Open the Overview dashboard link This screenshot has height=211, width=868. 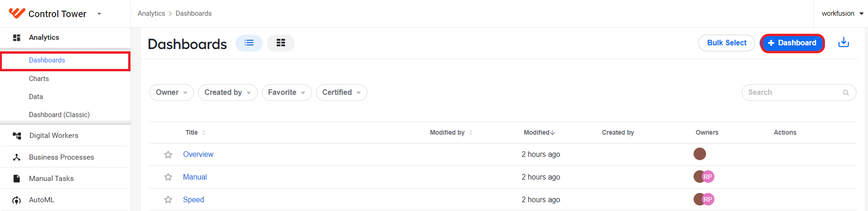point(198,155)
